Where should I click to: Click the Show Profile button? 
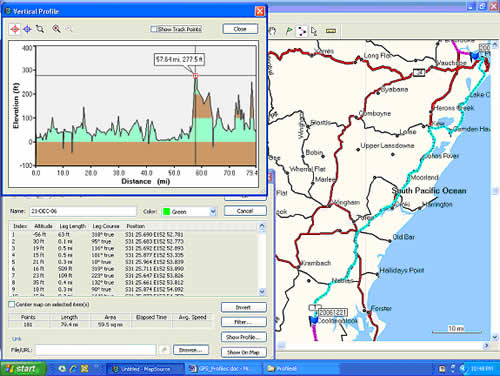pos(244,337)
